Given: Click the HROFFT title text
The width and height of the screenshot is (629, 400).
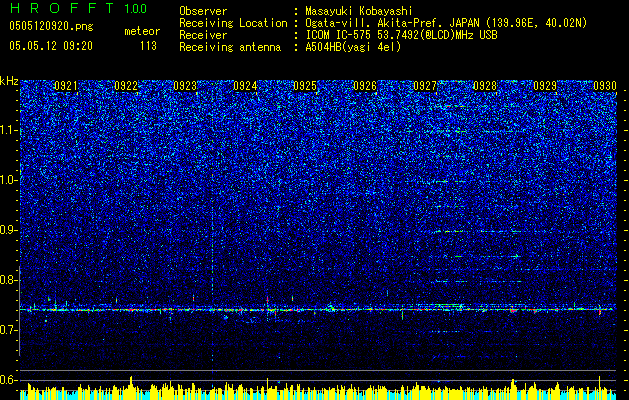Looking at the screenshot, I should point(62,8).
